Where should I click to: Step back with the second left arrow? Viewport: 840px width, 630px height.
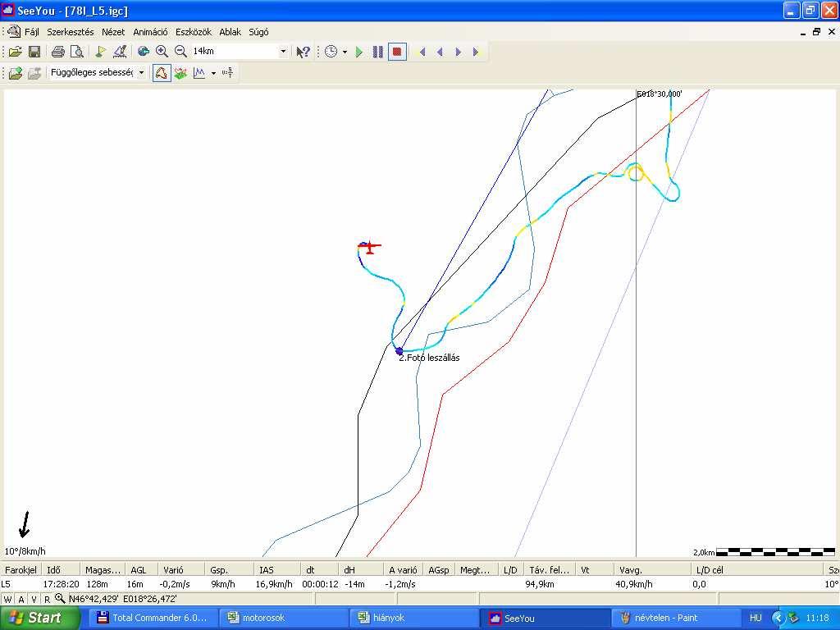[440, 52]
